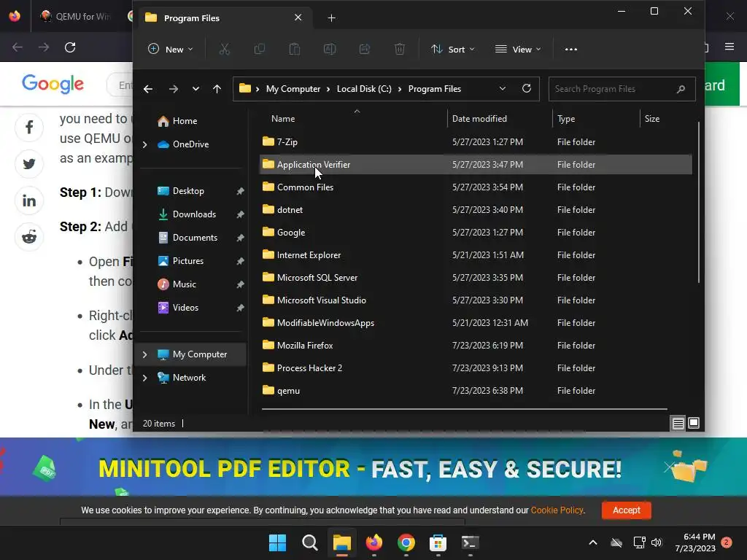Viewport: 747px width, 560px height.
Task: Expand address bar history dropdown
Action: coord(502,88)
